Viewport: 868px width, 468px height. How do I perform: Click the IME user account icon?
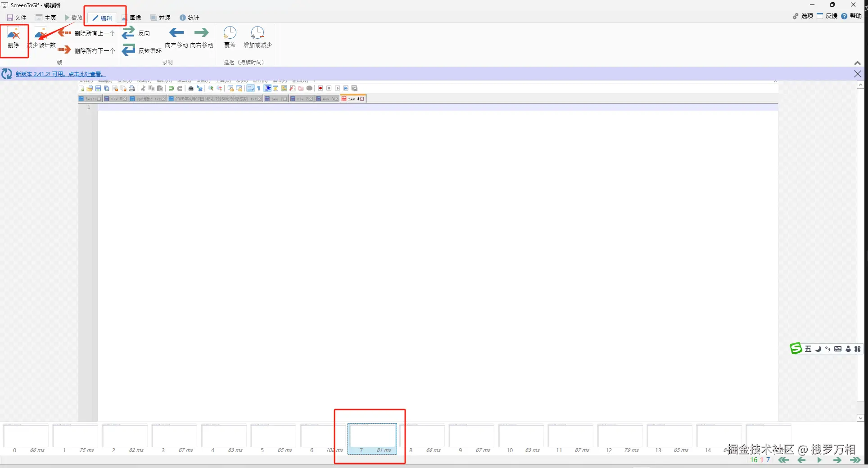point(848,349)
